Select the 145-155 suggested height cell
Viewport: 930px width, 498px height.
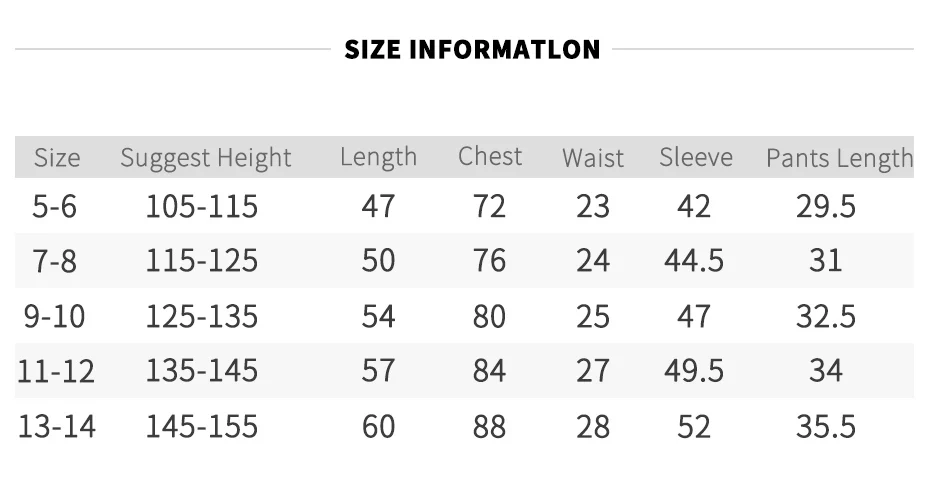202,426
